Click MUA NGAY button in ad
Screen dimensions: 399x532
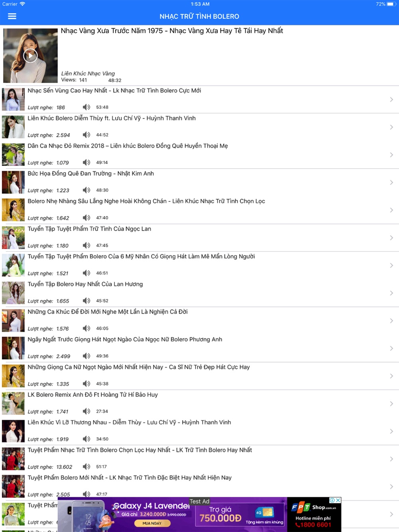point(152,523)
